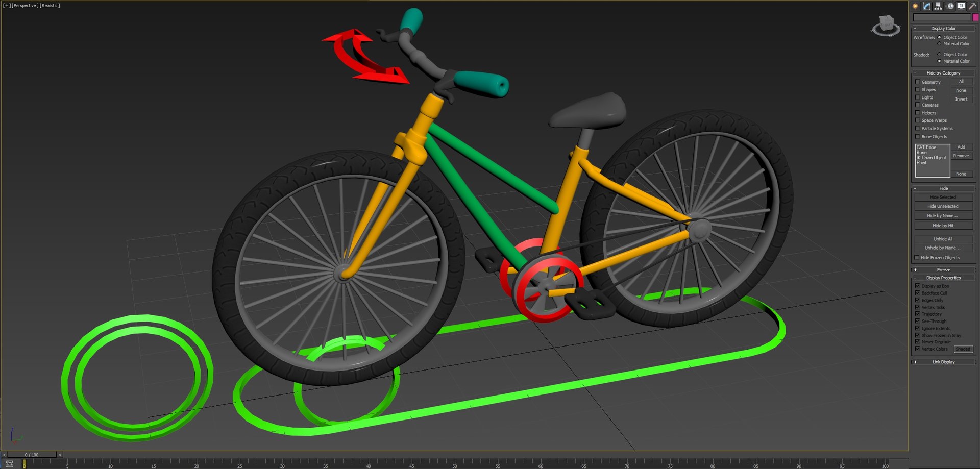Collapse the Hide by Category rollout
Viewport: 980px width, 469px height.
[x=943, y=73]
